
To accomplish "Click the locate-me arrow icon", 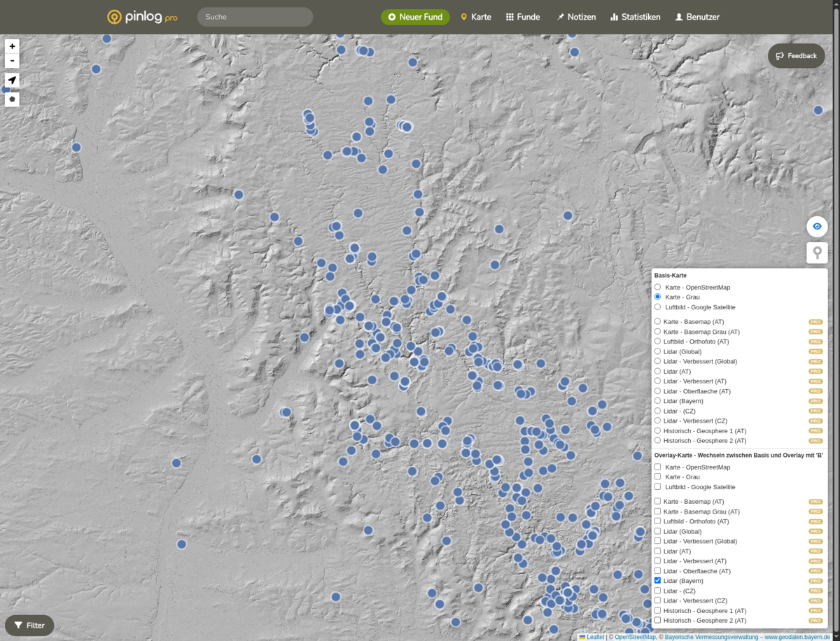I will pos(12,80).
